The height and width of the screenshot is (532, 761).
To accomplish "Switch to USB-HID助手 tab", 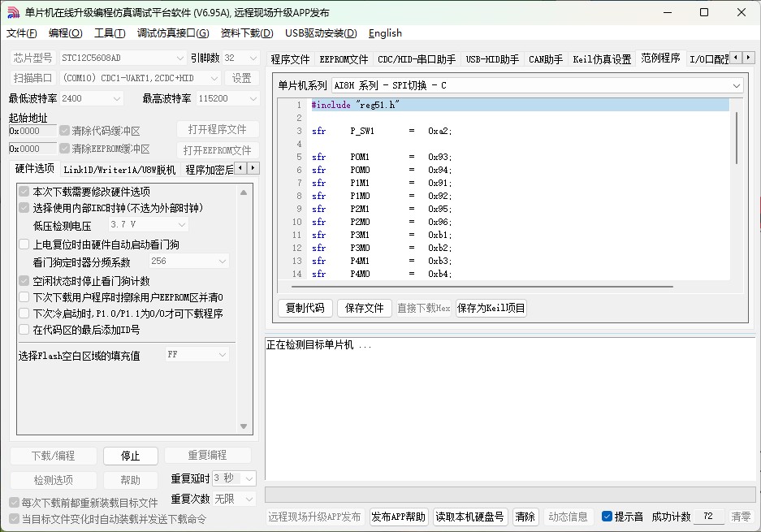I will tap(492, 59).
